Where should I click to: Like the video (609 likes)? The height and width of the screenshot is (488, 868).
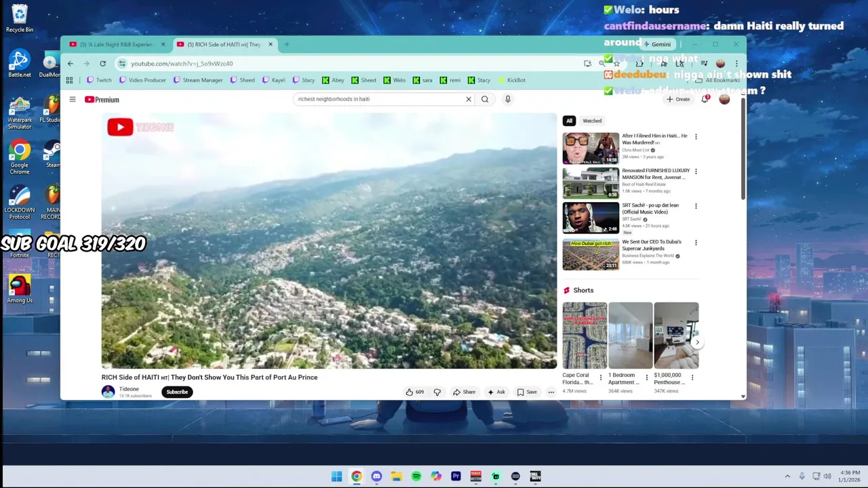click(414, 392)
